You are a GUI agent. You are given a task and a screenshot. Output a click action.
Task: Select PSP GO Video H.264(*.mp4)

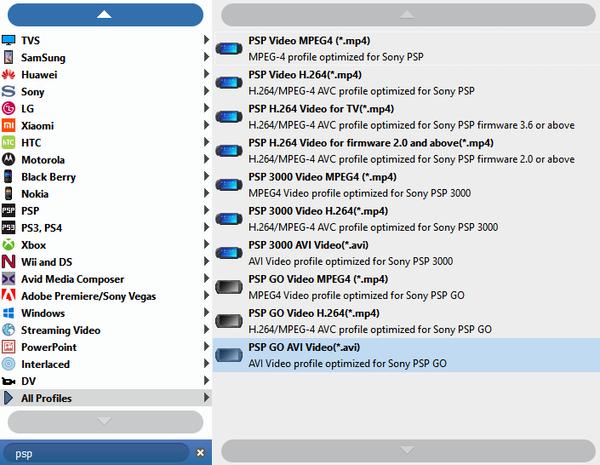pyautogui.click(x=406, y=321)
